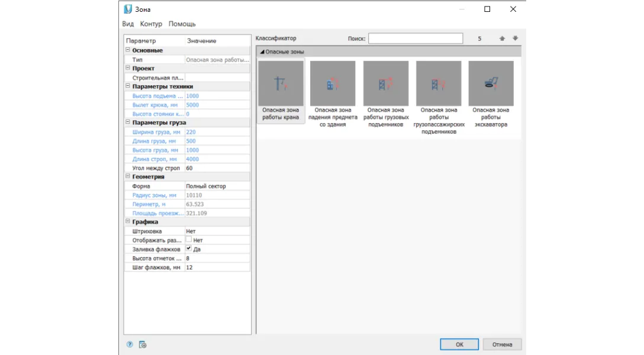
Task: Go to next search result arrow
Action: (515, 38)
